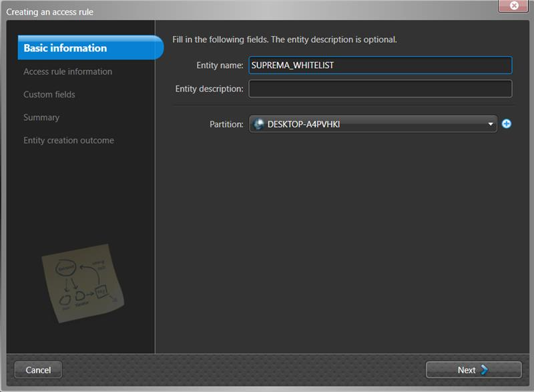Click the partition globe icon in dropdown
Screen dimensions: 534x392
pyautogui.click(x=258, y=124)
